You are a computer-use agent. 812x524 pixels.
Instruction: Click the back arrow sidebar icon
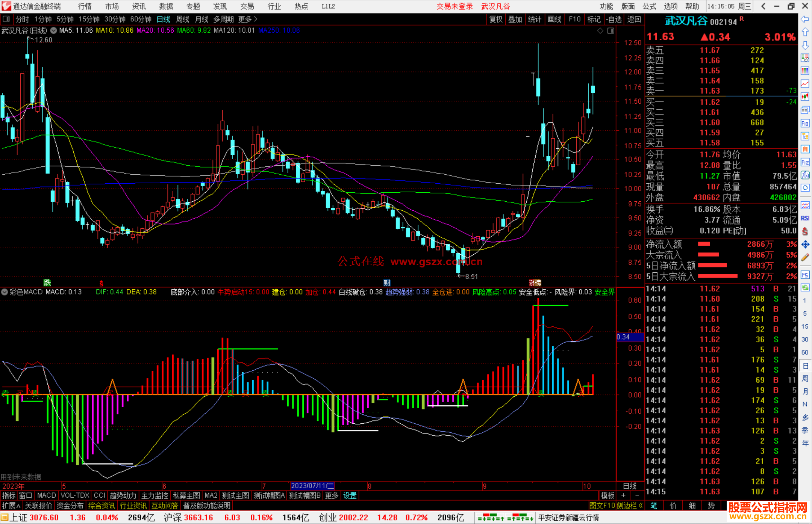coord(805,19)
